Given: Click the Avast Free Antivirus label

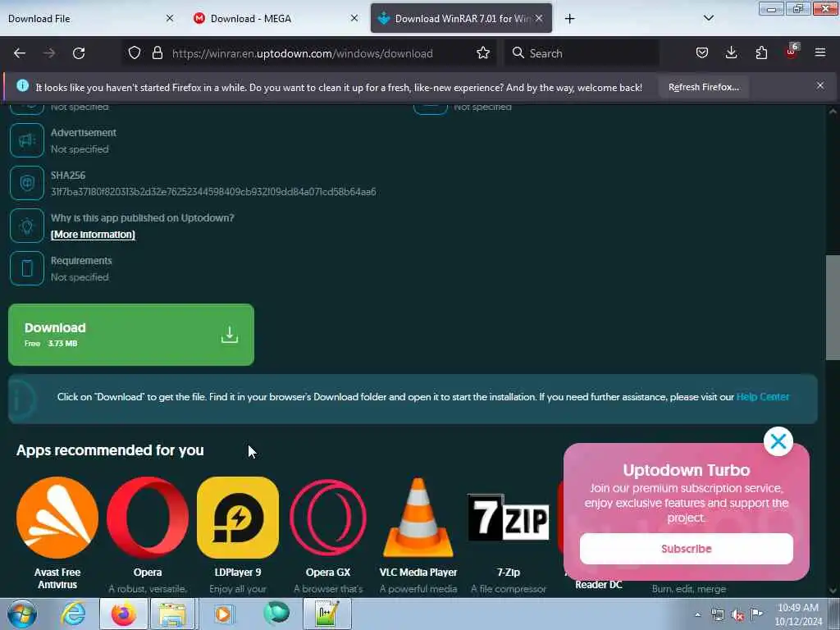Looking at the screenshot, I should click(x=57, y=578).
